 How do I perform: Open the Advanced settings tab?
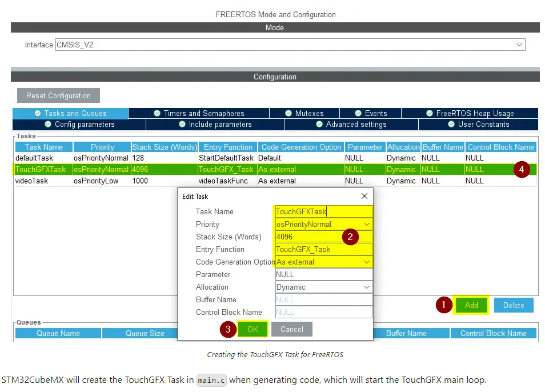[351, 125]
